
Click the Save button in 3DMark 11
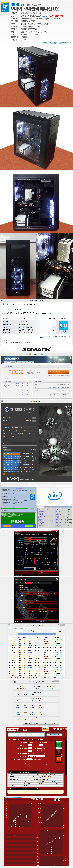pos(65,395)
